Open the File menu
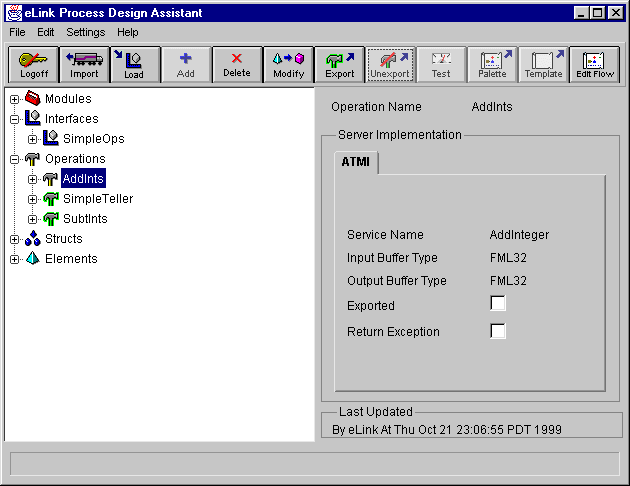The image size is (630, 486). (x=17, y=32)
